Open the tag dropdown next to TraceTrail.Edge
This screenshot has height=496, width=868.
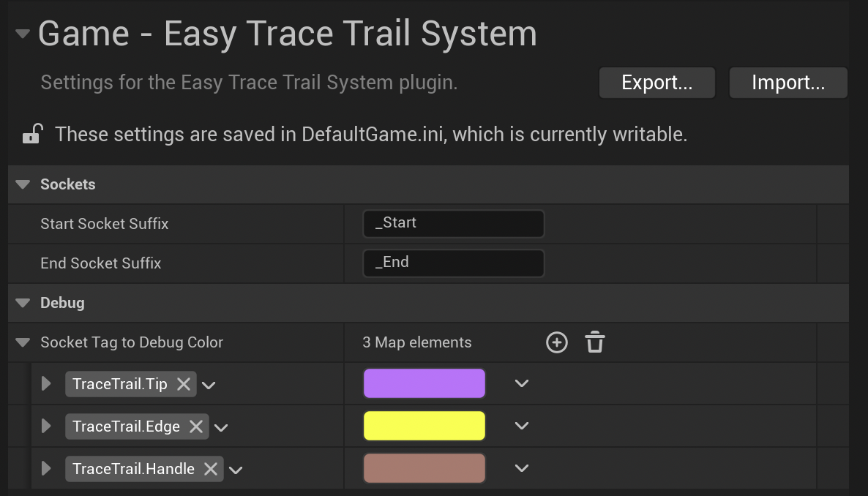[222, 427]
